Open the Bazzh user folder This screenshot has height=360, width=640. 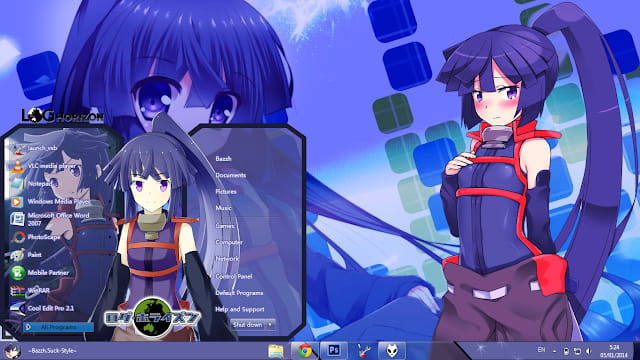point(223,158)
